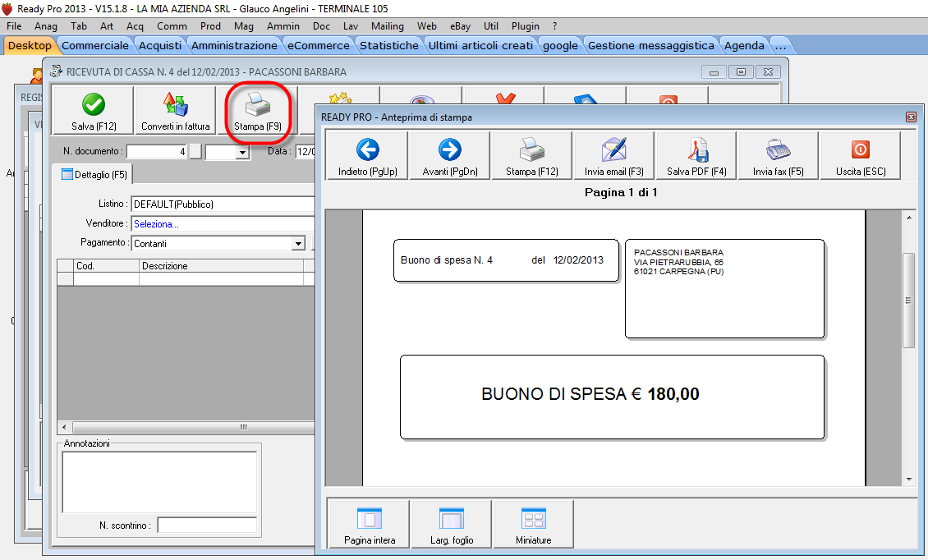Open the File menu
Image resolution: width=928 pixels, height=560 pixels.
(x=14, y=26)
